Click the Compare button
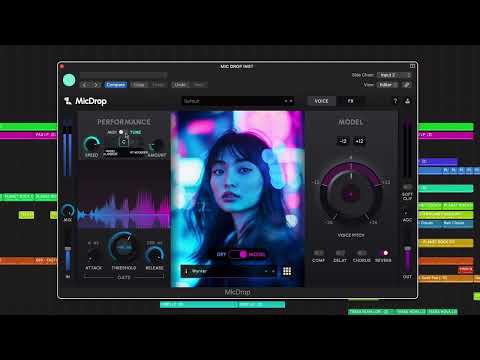Image resolution: width=480 pixels, height=360 pixels. 116,85
